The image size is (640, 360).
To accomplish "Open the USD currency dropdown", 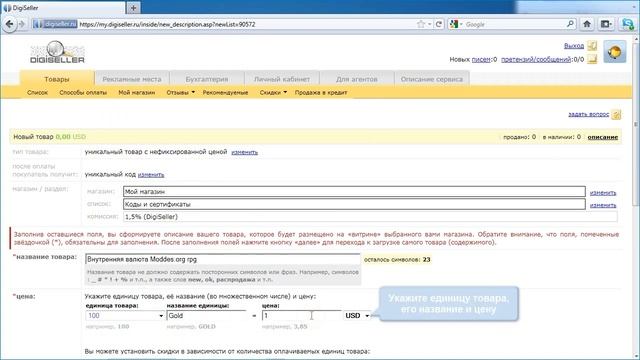I will tap(357, 316).
